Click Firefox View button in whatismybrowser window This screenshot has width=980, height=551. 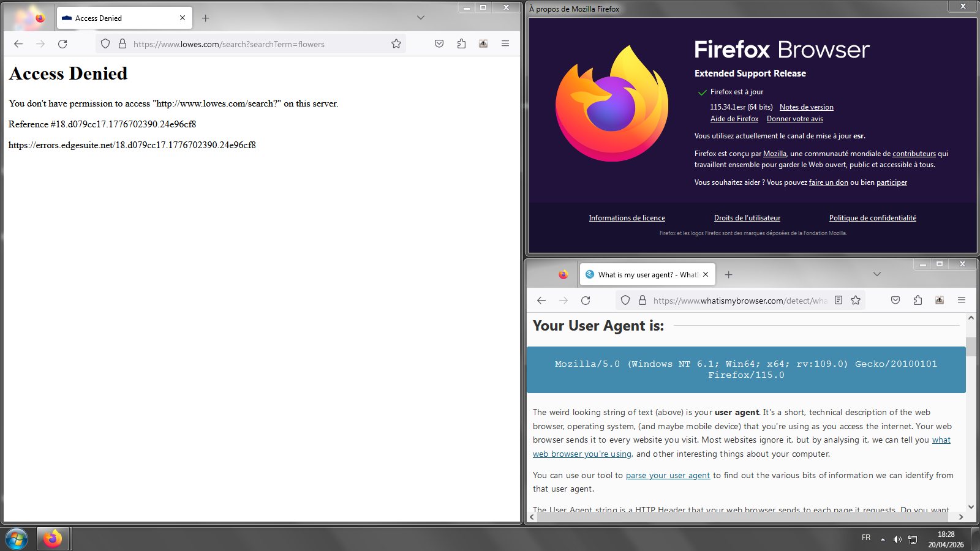563,275
